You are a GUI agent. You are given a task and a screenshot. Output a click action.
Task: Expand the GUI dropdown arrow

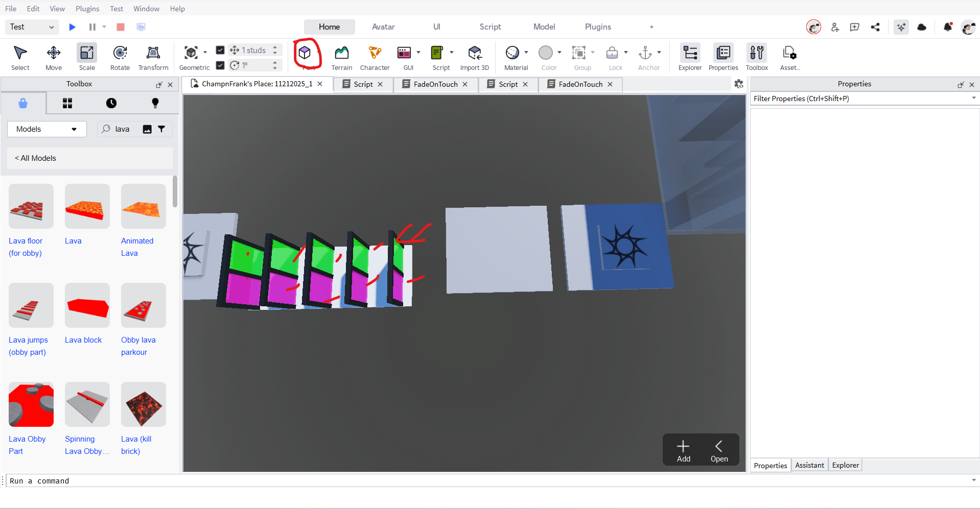point(418,53)
